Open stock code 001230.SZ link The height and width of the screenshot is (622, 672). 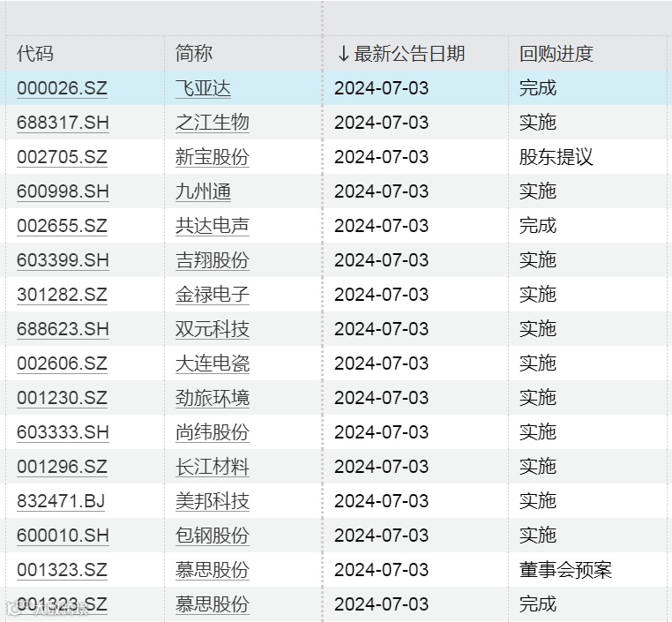pyautogui.click(x=62, y=398)
